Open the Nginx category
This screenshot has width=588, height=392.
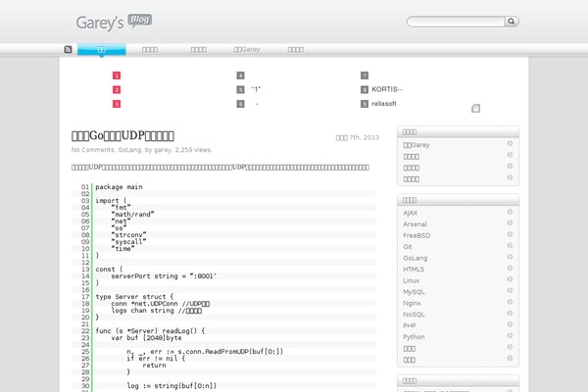coord(412,303)
